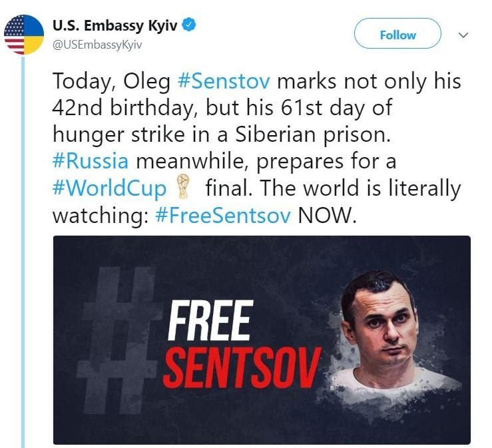
Task: Click the blue verified badge
Action: coord(189,25)
